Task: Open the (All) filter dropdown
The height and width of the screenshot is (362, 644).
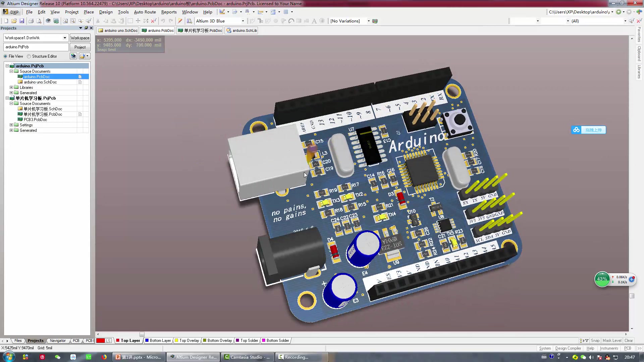Action: [x=625, y=21]
